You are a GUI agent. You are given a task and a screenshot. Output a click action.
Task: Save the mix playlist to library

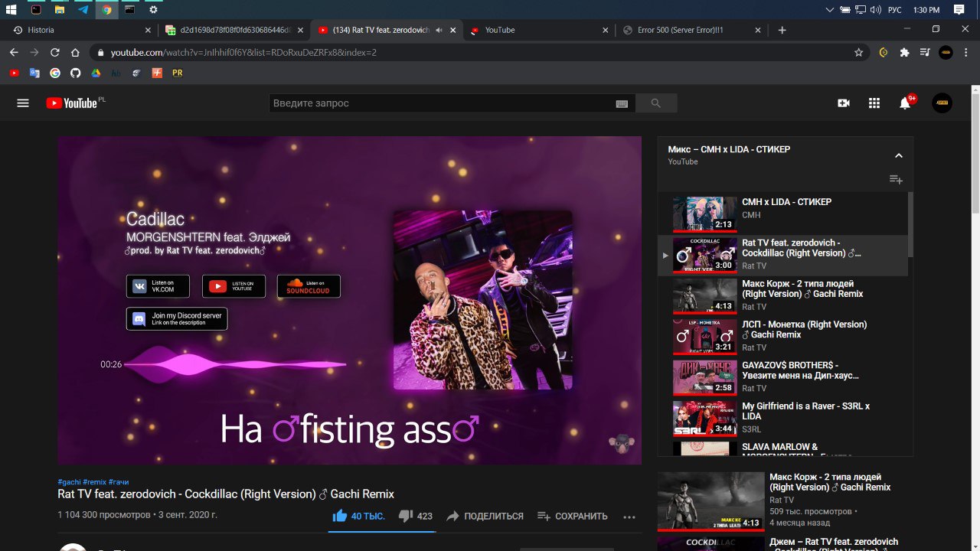coord(896,180)
